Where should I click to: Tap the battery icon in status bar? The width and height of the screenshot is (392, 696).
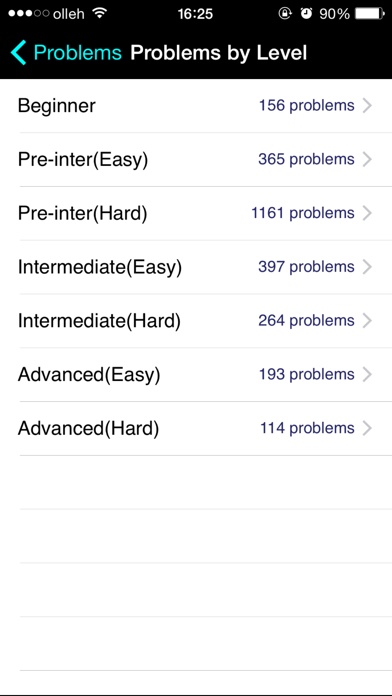pyautogui.click(x=370, y=14)
